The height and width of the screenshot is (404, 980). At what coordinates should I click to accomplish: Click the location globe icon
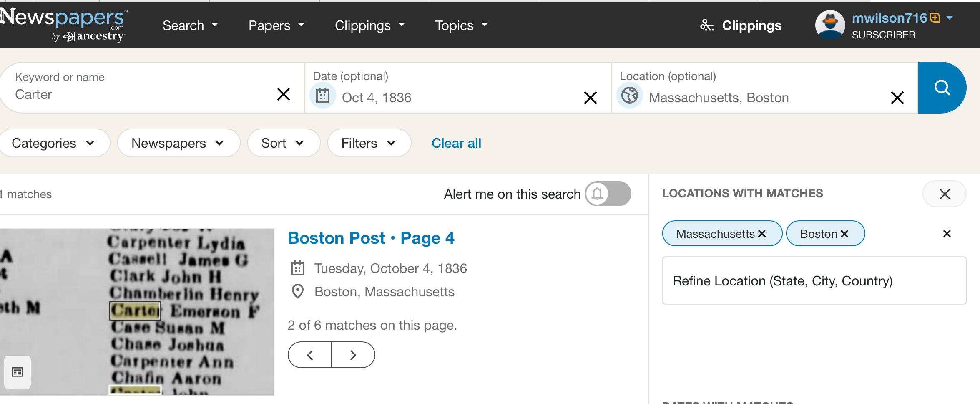[x=630, y=96]
